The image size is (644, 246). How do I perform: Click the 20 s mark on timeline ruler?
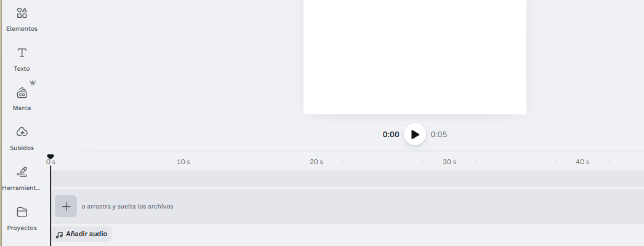[316, 162]
